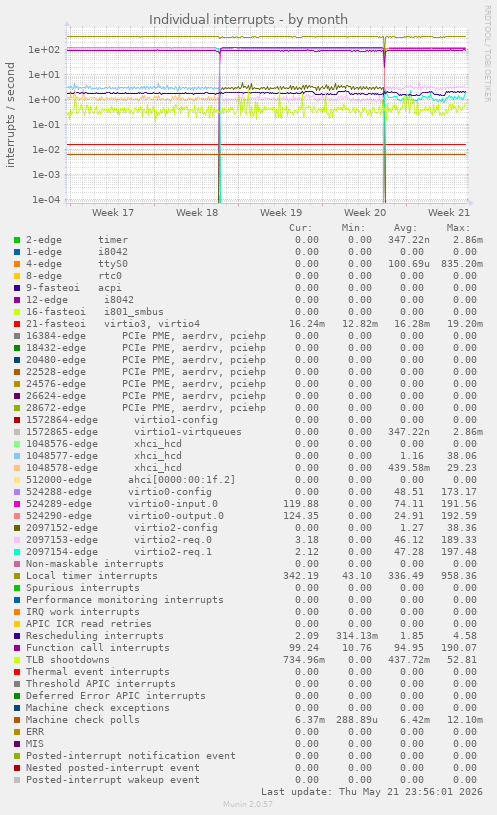Click the Max: column header
The height and width of the screenshot is (815, 497).
[458, 228]
